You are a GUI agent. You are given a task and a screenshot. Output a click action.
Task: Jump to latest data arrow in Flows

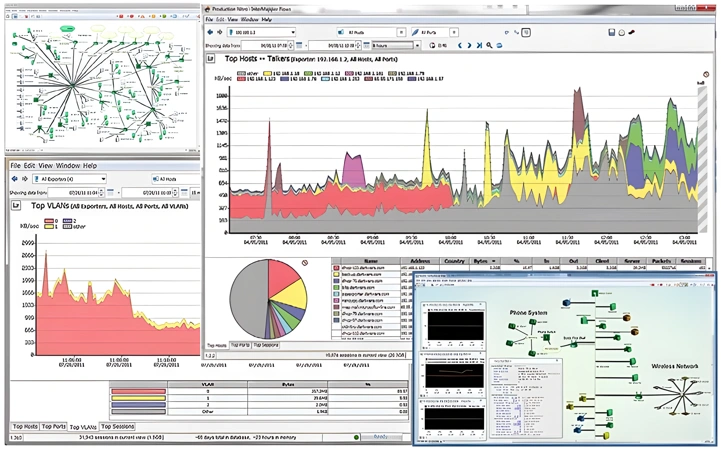click(479, 46)
